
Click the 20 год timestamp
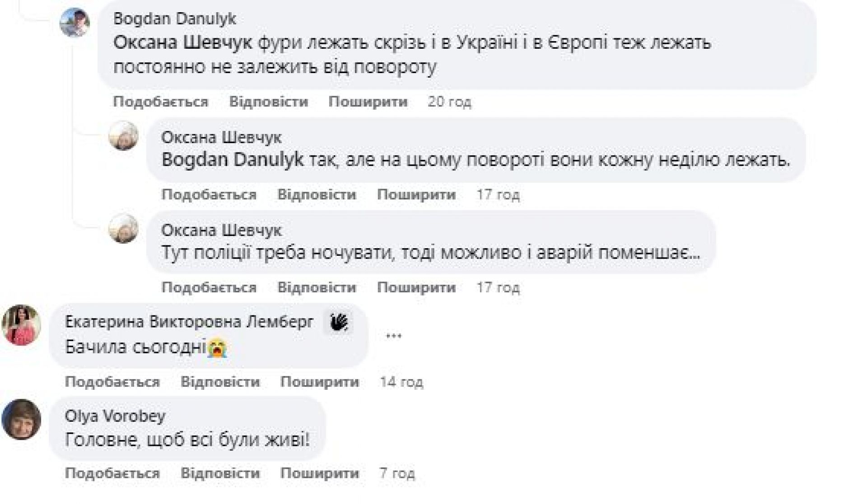click(x=449, y=102)
